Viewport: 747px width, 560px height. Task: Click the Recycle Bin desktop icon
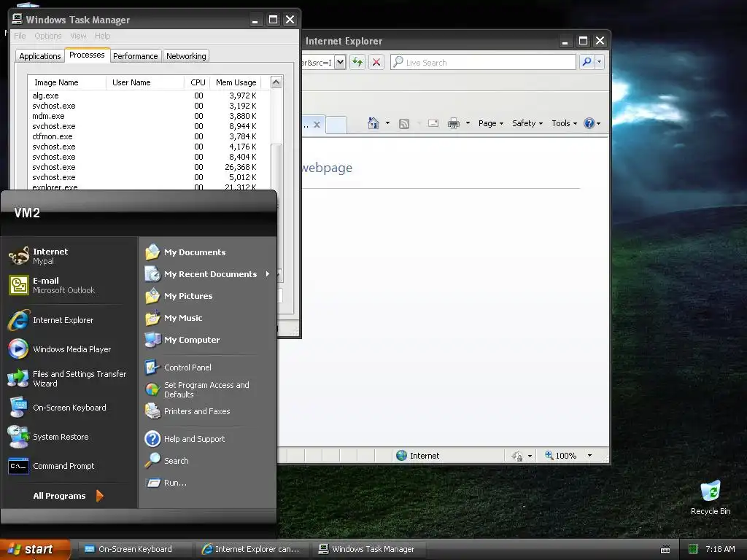click(711, 497)
